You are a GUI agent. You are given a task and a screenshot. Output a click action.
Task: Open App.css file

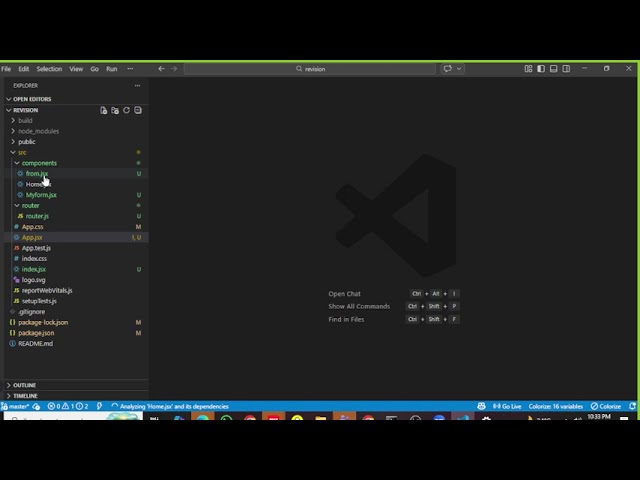point(76,227)
